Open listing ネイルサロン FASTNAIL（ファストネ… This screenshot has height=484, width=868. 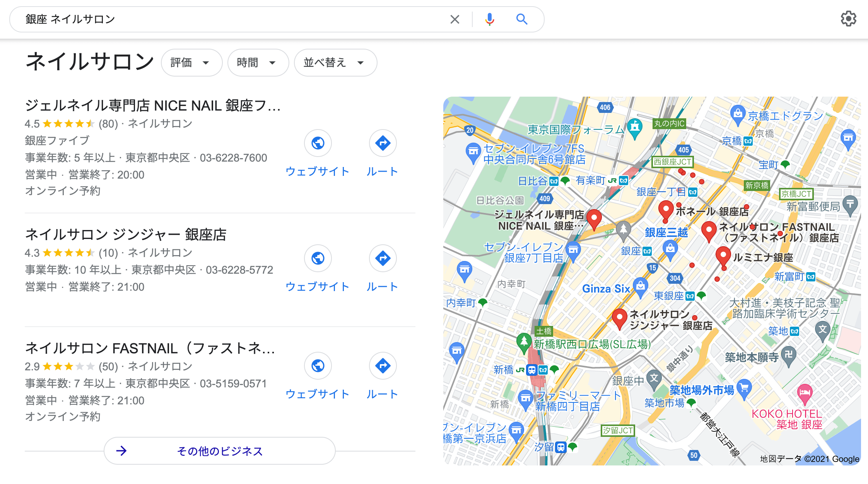[150, 348]
